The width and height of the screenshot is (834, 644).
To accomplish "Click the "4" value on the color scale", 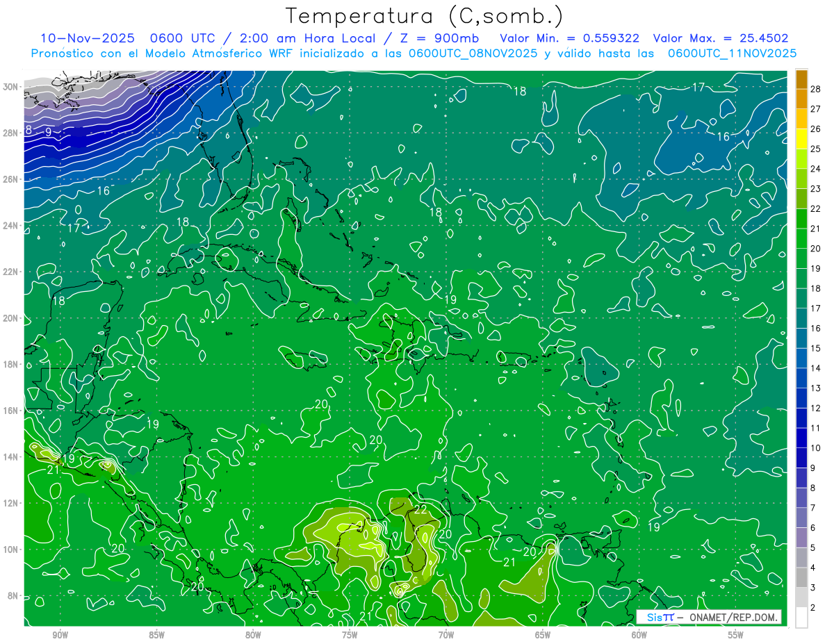I will coord(813,568).
